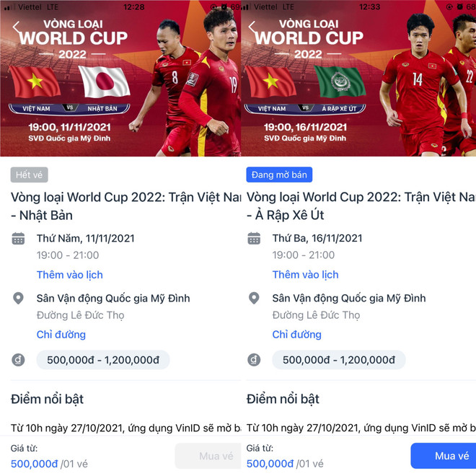This screenshot has height=476, width=476.
Task: Add the Japan match via Thêm vào lịch
Action: click(70, 275)
